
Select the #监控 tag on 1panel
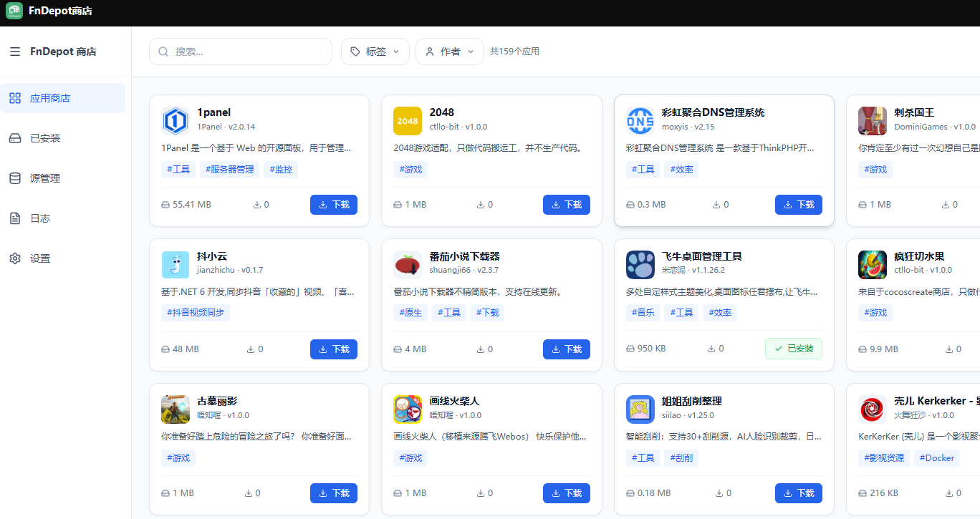281,170
